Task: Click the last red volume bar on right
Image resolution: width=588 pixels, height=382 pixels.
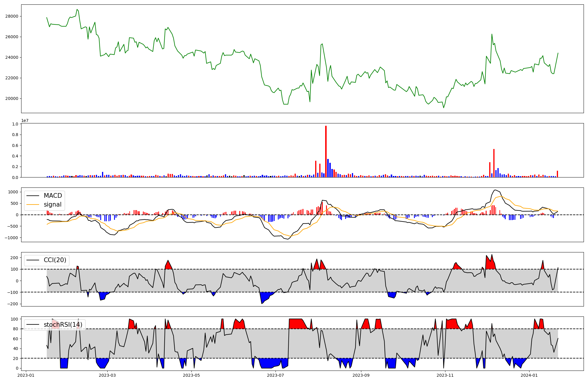Action: (x=557, y=174)
